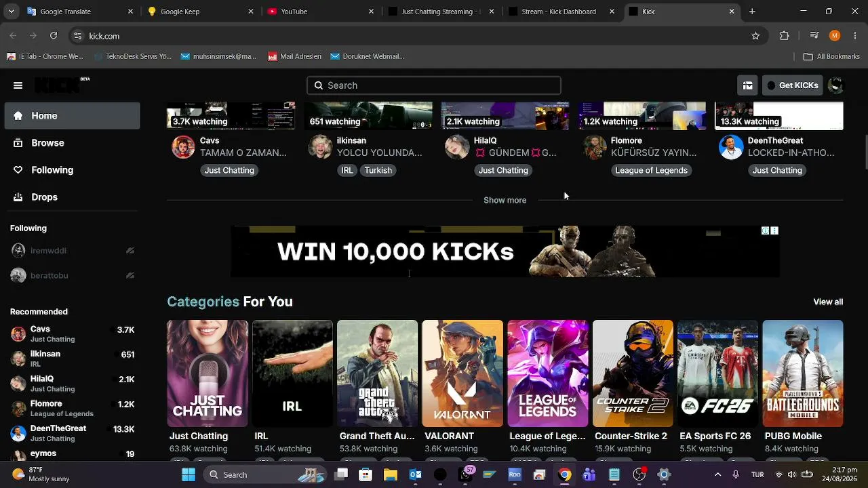Open Flomore streamer avatar in featured row

coord(594,147)
